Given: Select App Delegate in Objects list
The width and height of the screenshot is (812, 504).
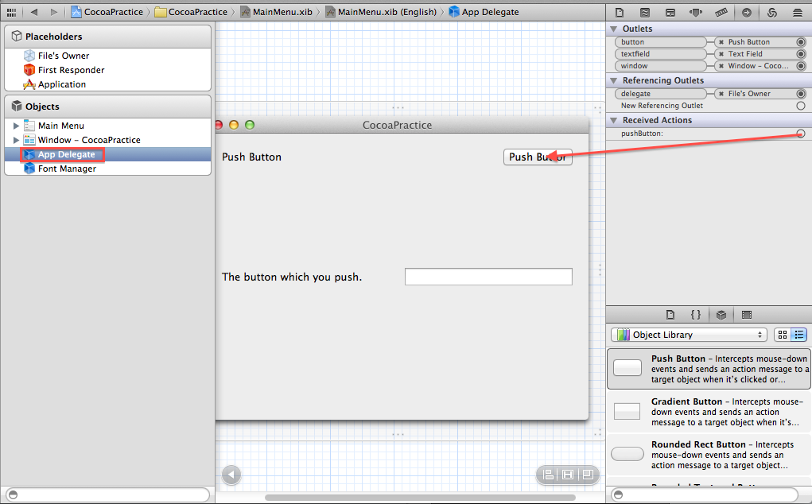Looking at the screenshot, I should tap(107, 154).
